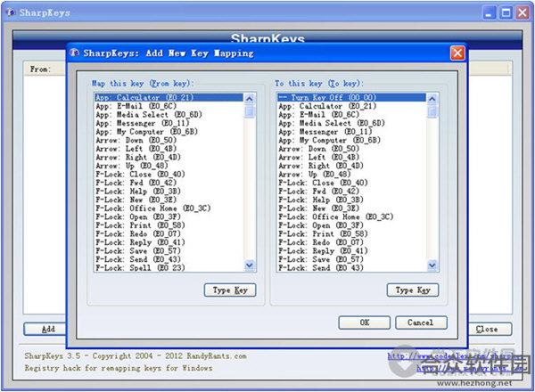Viewport: 535px width, 392px height.
Task: Select Arrow: Down in From key list
Action: pos(169,140)
